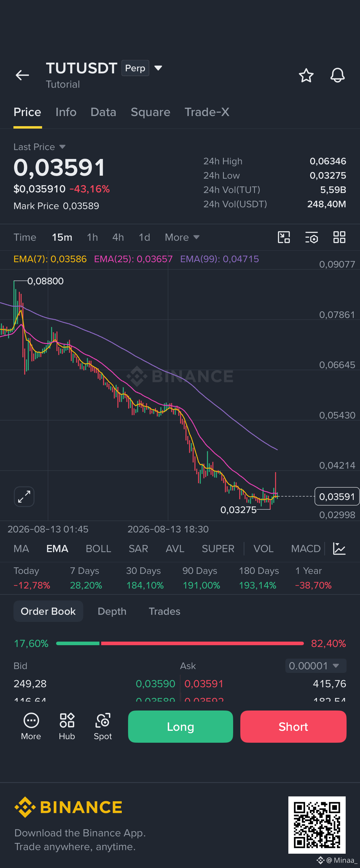
Task: Toggle the MACD sub-indicator
Action: point(305,549)
